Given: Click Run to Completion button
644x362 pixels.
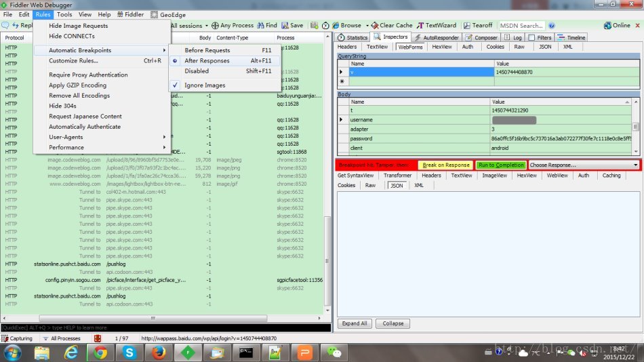Looking at the screenshot, I should click(x=501, y=165).
